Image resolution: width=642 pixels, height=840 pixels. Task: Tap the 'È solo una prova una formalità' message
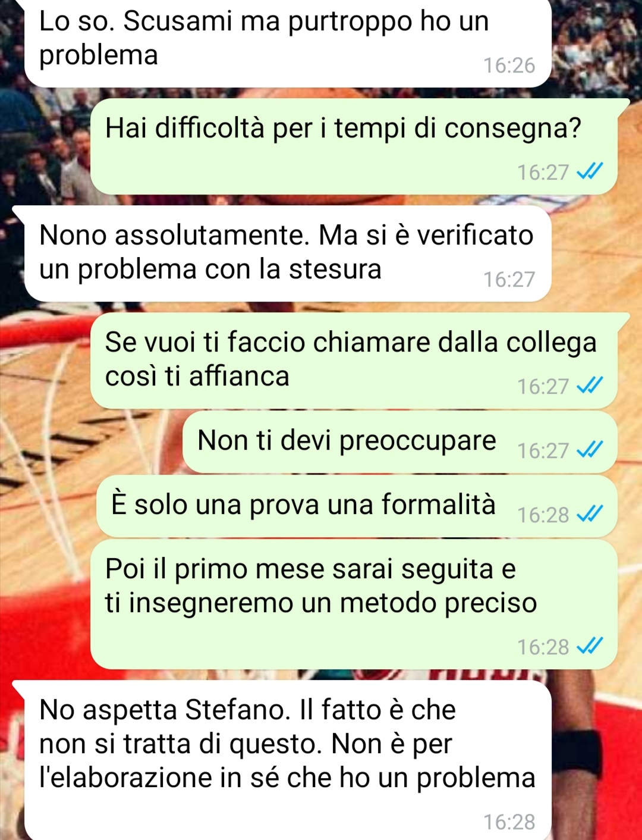point(357,506)
